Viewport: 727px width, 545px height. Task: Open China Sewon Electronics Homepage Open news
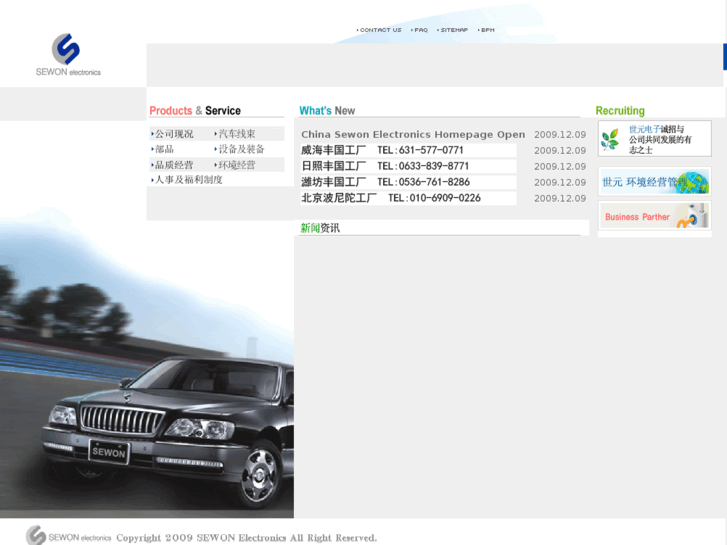[x=413, y=135]
